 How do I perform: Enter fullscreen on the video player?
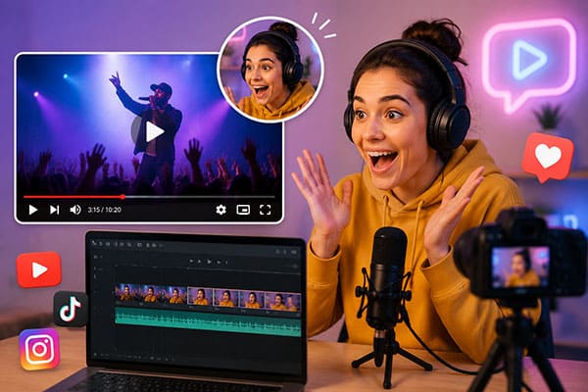tap(266, 210)
